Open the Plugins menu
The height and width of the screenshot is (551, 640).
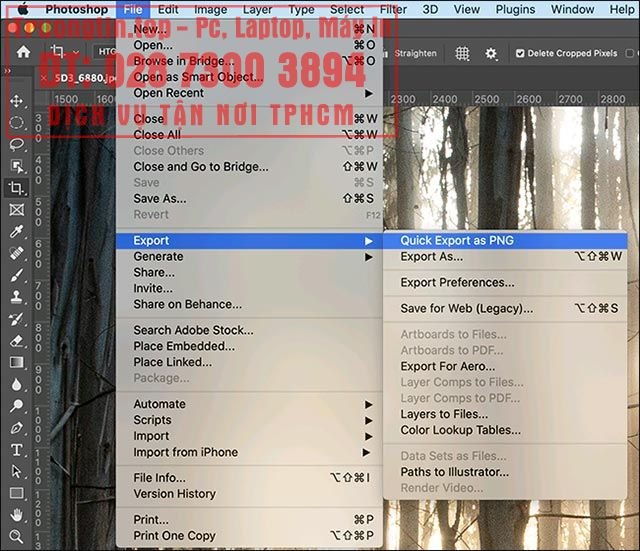(515, 9)
